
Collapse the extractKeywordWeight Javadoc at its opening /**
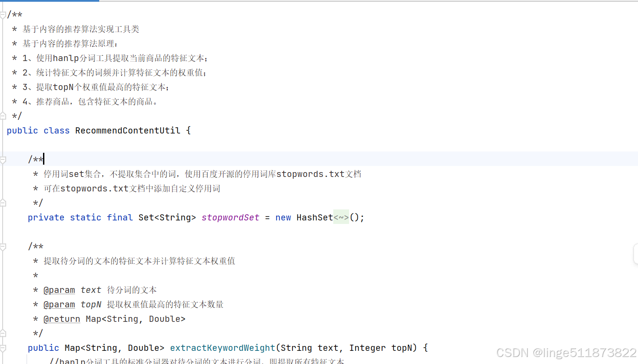[x=3, y=247]
